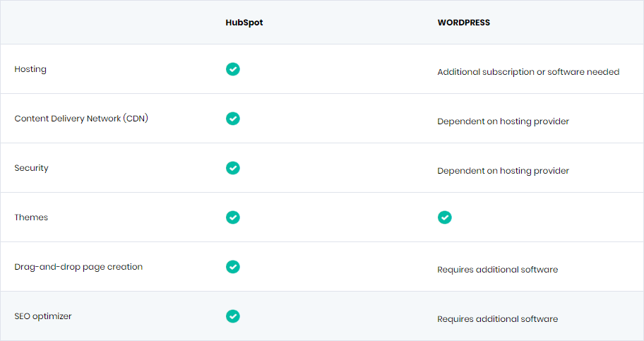Click 'Requires additional software' in SEO optimizer row
Viewport: 644px width, 341px height.
pos(497,319)
